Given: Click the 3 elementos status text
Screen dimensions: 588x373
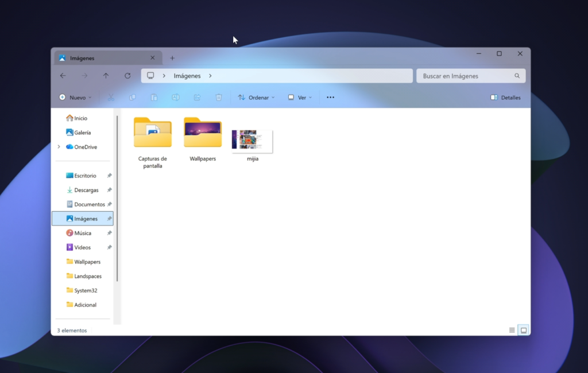Looking at the screenshot, I should (x=72, y=331).
